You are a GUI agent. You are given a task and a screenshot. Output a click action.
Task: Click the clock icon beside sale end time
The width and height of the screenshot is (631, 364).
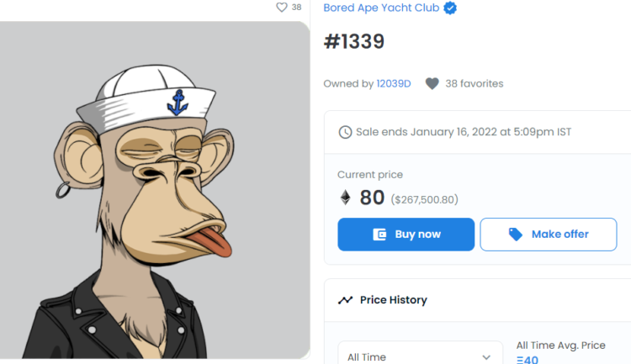[345, 132]
